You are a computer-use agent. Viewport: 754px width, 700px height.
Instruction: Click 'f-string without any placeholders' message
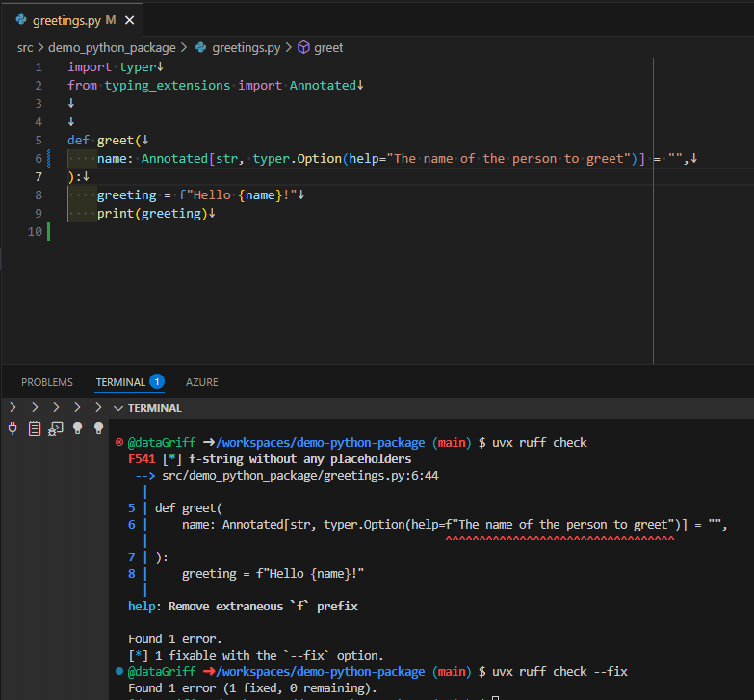coord(300,459)
